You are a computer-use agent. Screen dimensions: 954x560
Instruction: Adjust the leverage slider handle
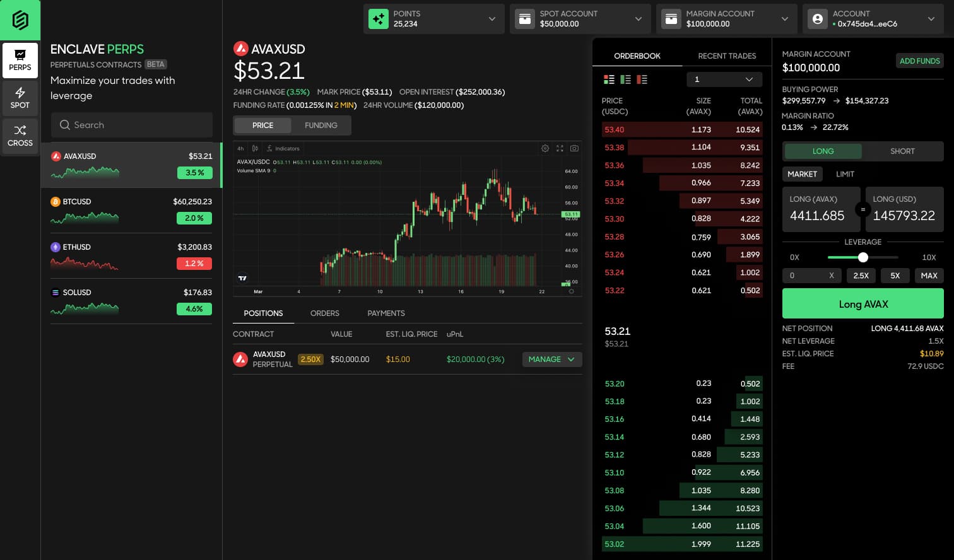(863, 257)
